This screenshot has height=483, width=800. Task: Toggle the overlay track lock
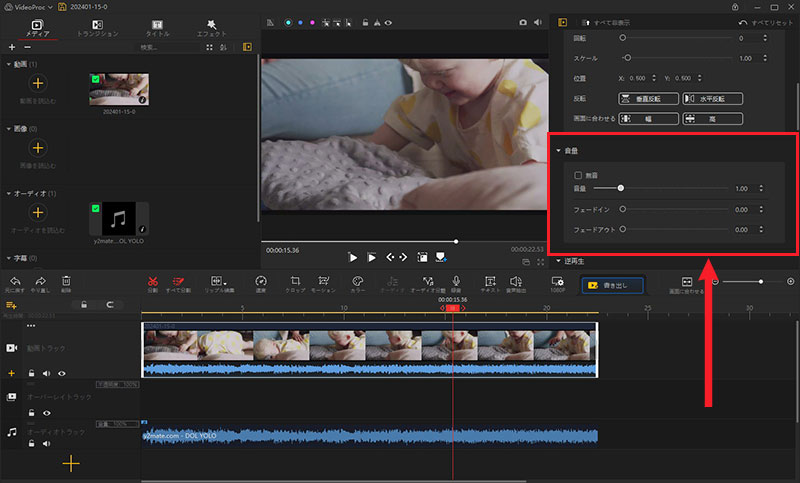[31, 413]
